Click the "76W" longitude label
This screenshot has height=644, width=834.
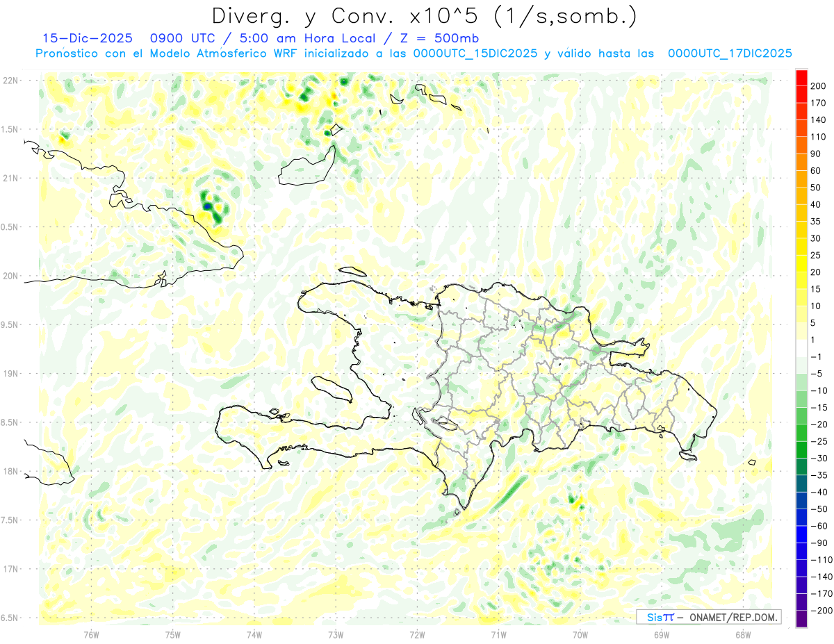(x=91, y=635)
